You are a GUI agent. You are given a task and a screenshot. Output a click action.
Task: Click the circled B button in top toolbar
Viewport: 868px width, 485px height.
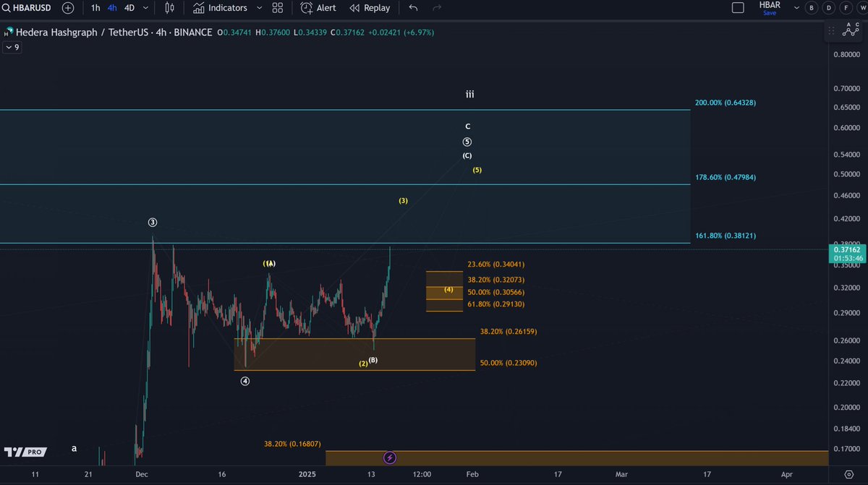tap(811, 8)
